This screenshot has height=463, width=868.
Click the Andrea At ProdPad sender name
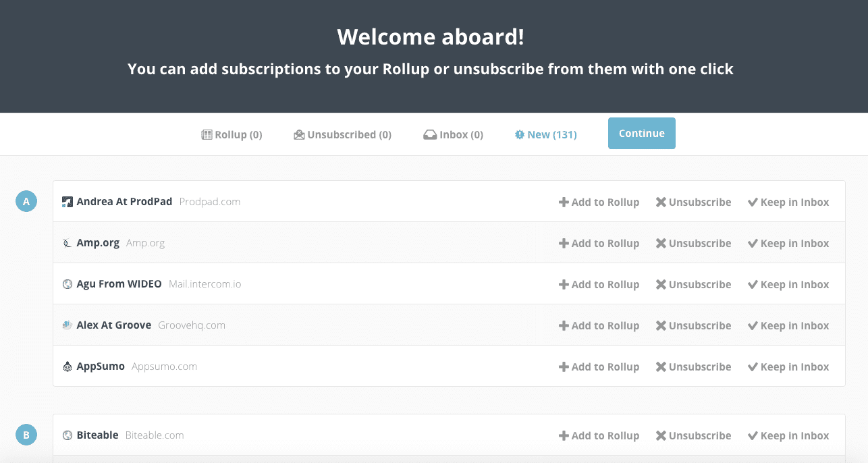pos(124,201)
